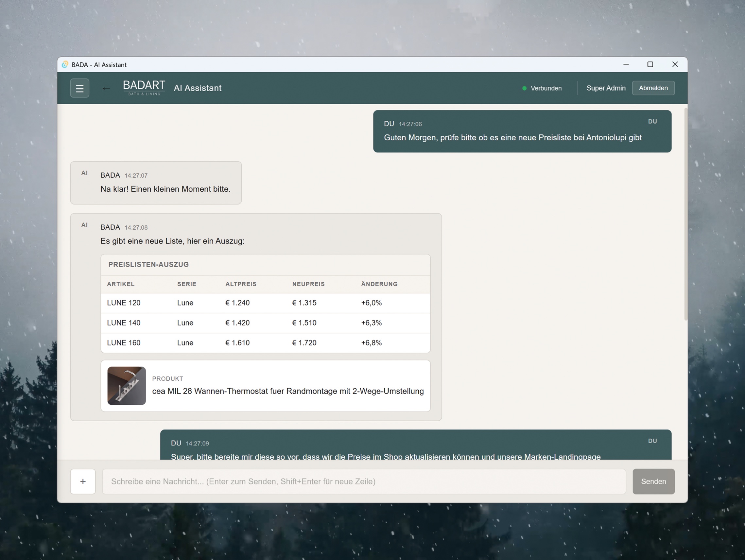The height and width of the screenshot is (560, 745).
Task: Open the hamburger sidebar menu
Action: coord(79,88)
